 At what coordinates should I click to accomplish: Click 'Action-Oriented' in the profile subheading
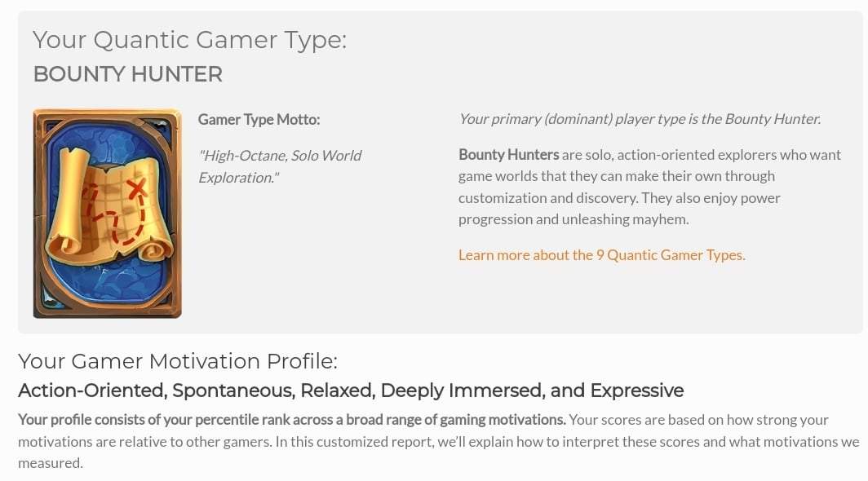(92, 391)
